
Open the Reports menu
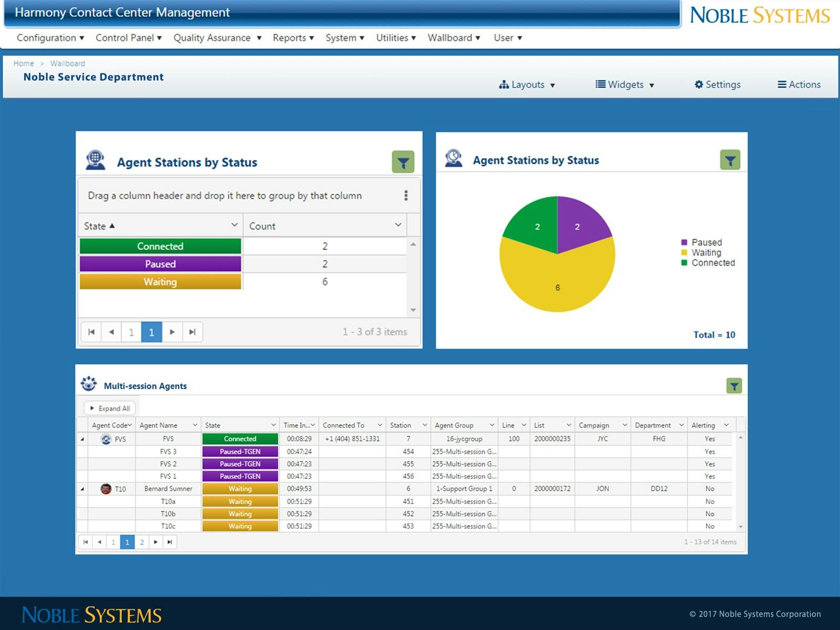click(x=293, y=38)
